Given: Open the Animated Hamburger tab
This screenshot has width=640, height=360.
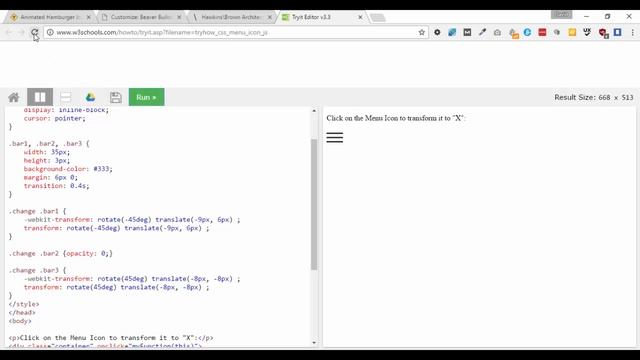Looking at the screenshot, I should (x=50, y=17).
